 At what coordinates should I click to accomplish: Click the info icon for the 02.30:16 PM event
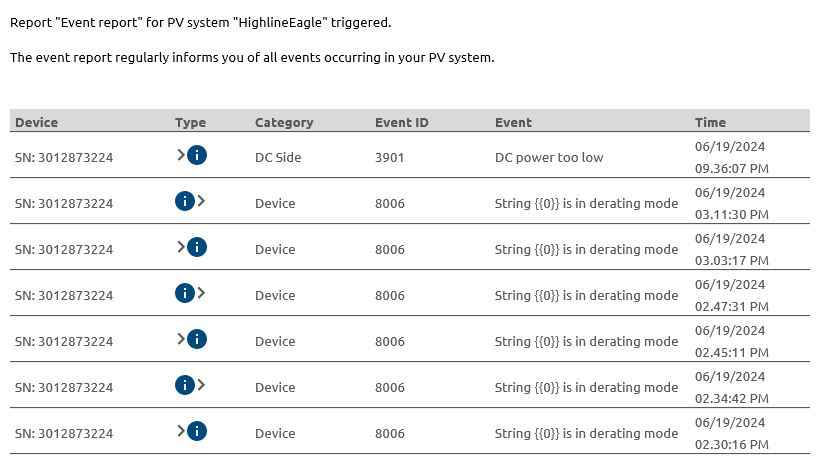tap(197, 431)
